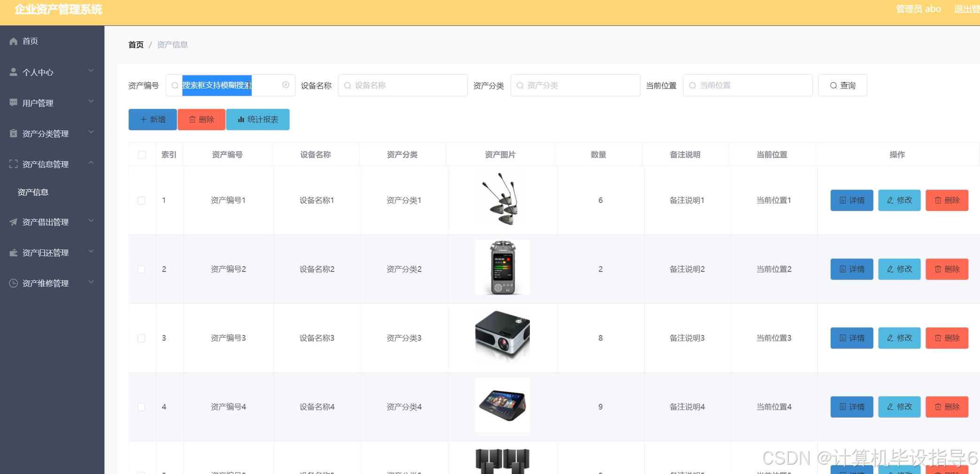Click the frame icon beside 资产信息管理
Screen dimensions: 980x474
click(x=13, y=164)
